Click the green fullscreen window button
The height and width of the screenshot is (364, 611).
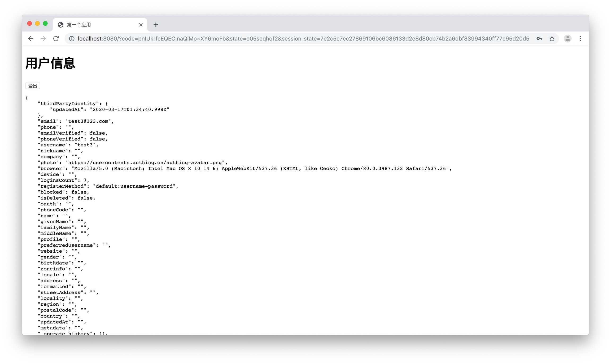pos(45,24)
